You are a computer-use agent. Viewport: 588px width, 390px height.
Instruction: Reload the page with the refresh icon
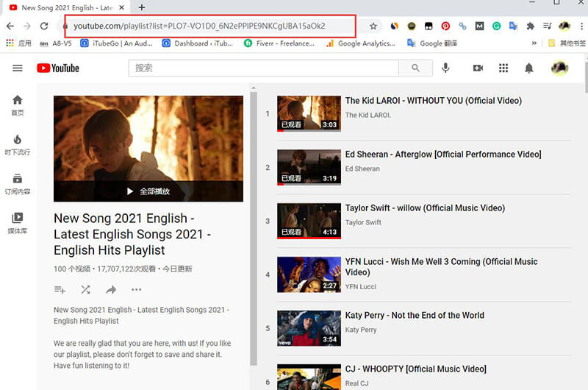pyautogui.click(x=44, y=26)
